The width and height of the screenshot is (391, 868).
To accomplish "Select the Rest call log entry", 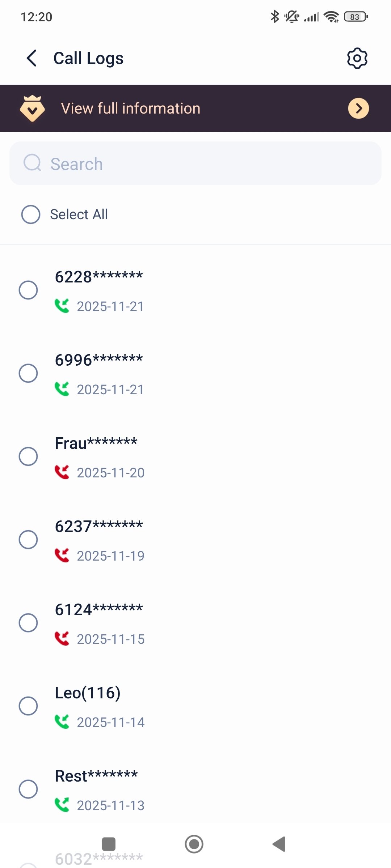I will 28,789.
